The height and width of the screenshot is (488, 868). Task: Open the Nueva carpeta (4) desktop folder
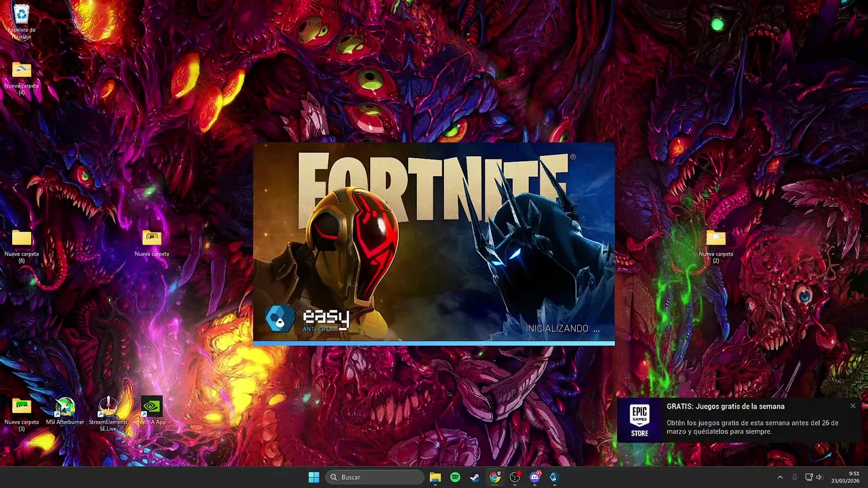(x=22, y=77)
